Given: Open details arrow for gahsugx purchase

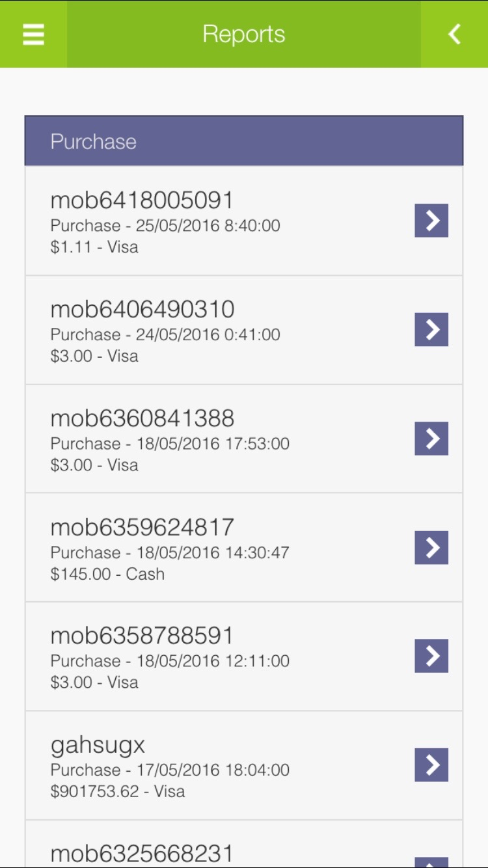Looking at the screenshot, I should pyautogui.click(x=431, y=765).
